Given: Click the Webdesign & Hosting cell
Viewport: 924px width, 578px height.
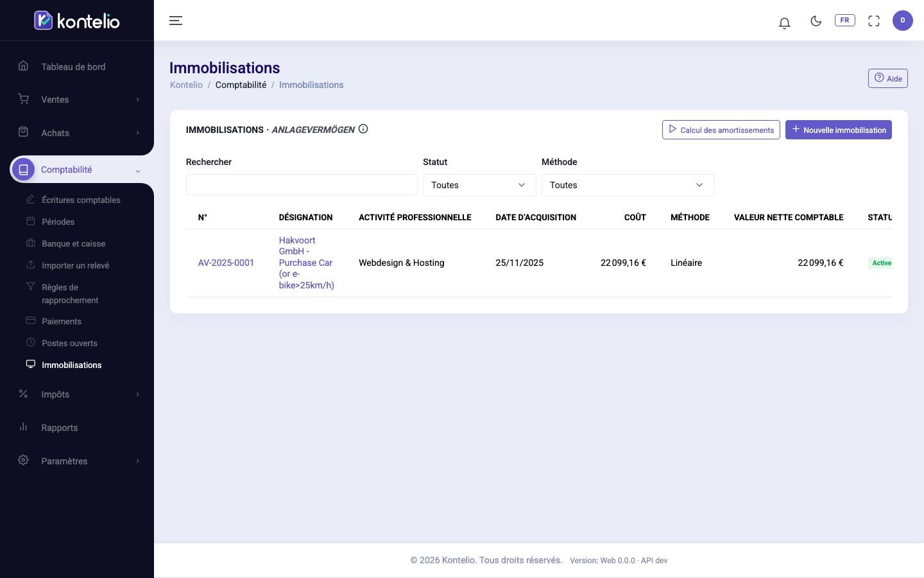Looking at the screenshot, I should [402, 263].
